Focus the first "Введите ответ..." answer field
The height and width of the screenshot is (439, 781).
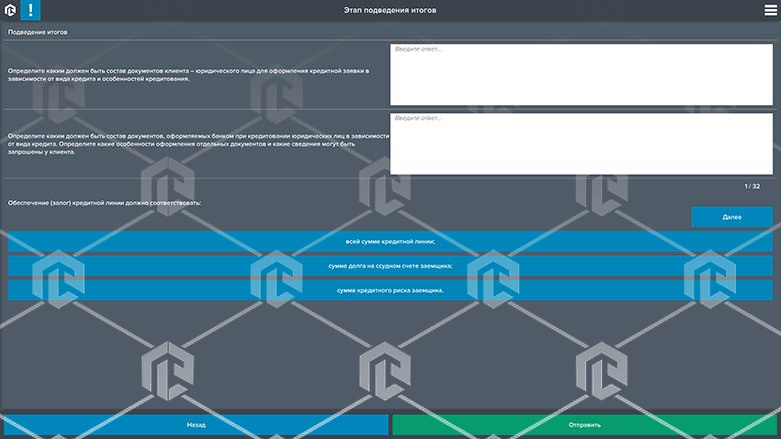(x=581, y=75)
